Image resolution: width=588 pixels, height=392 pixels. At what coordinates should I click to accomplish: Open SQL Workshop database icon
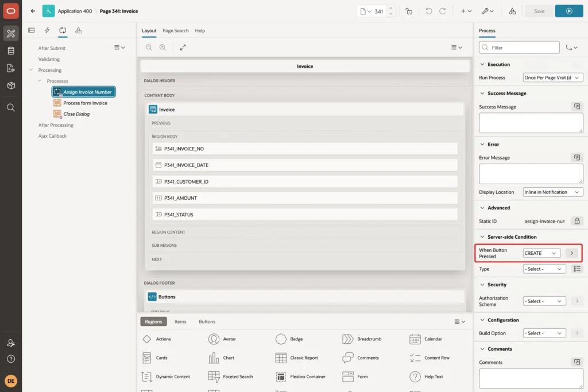pos(11,51)
